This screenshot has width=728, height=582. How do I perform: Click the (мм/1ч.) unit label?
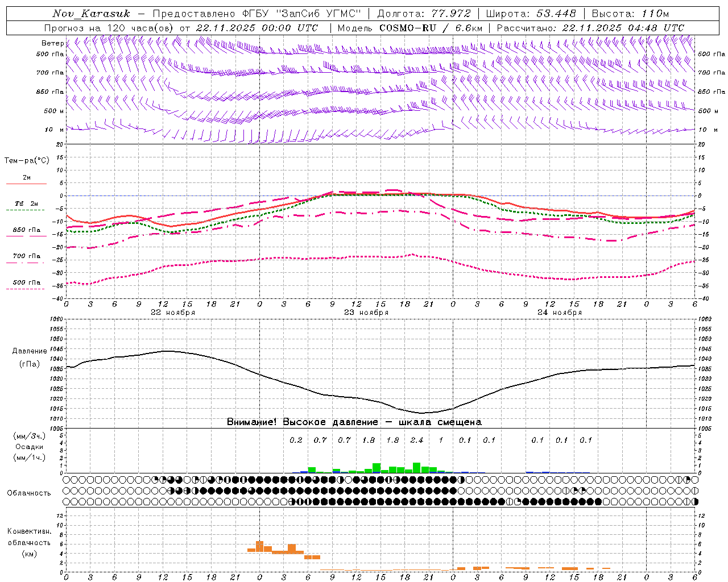click(30, 458)
